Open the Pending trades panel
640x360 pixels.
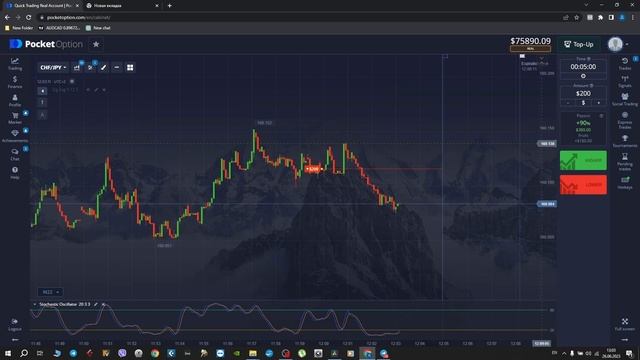(624, 162)
